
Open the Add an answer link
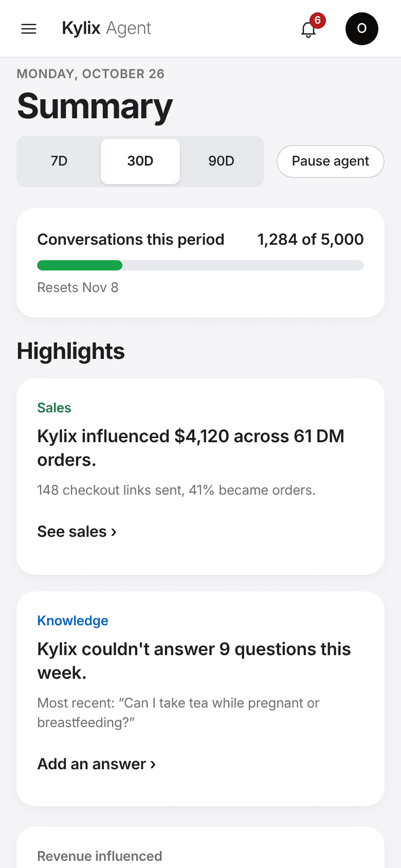tap(97, 764)
